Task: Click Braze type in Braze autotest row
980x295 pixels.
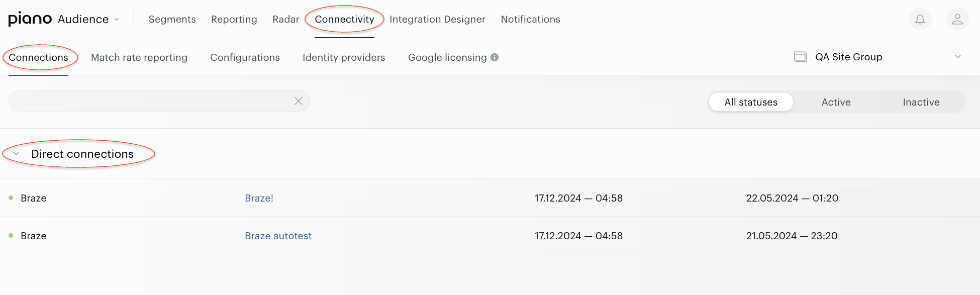Action: click(34, 236)
